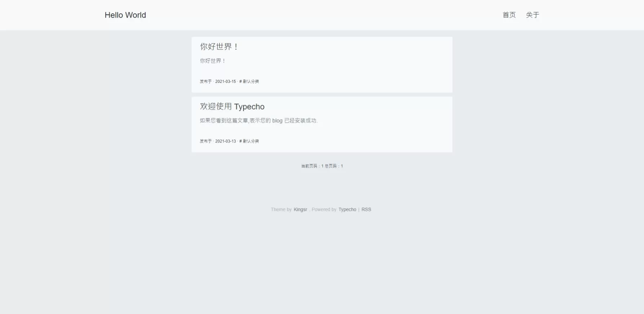644x314 pixels.
Task: Open 默认分类 category under 你好世界 post
Action: click(251, 81)
